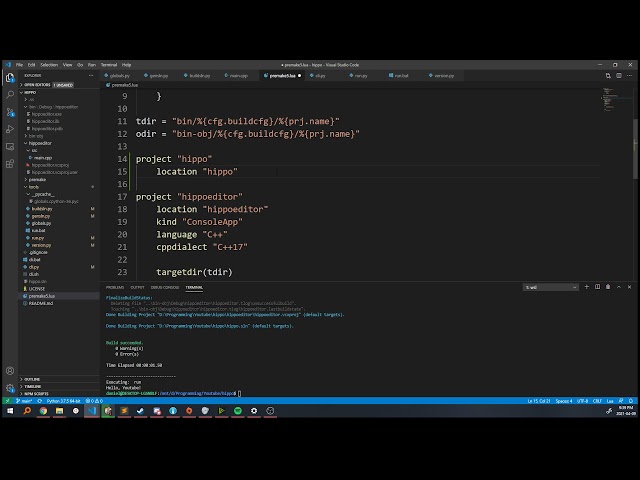Screen dimensions: 640x480
Task: Open the Search view in the activity bar
Action: 10,95
